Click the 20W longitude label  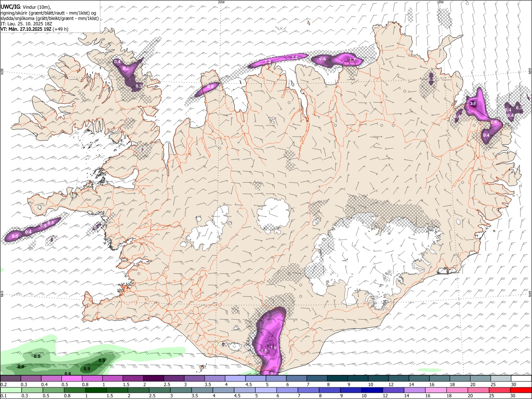(x=221, y=2)
